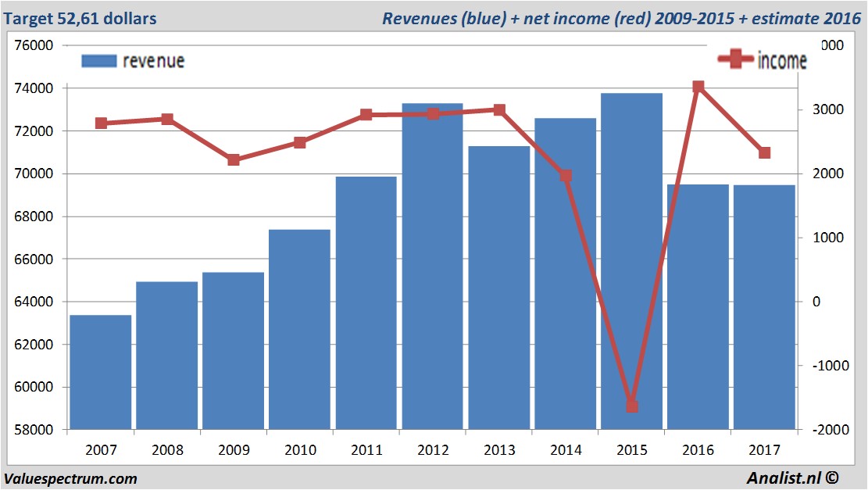Select the 2015 income low data point
The height and width of the screenshot is (490, 868).
click(632, 406)
